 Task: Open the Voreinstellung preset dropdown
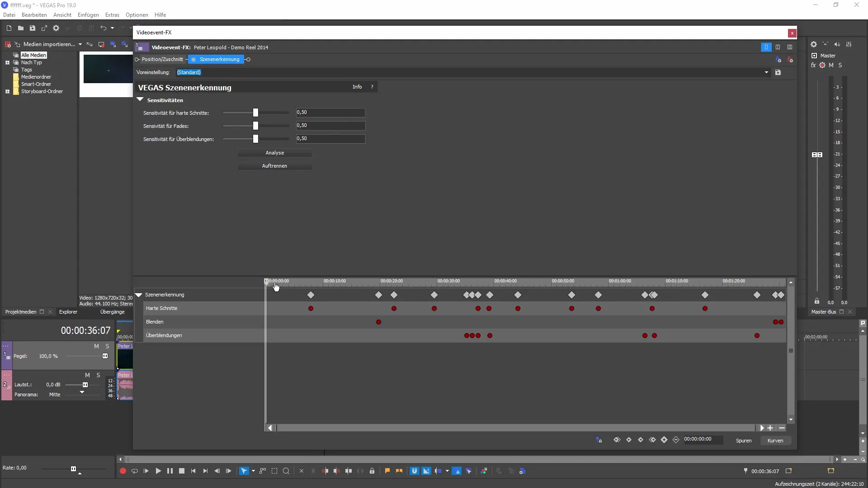pos(766,72)
